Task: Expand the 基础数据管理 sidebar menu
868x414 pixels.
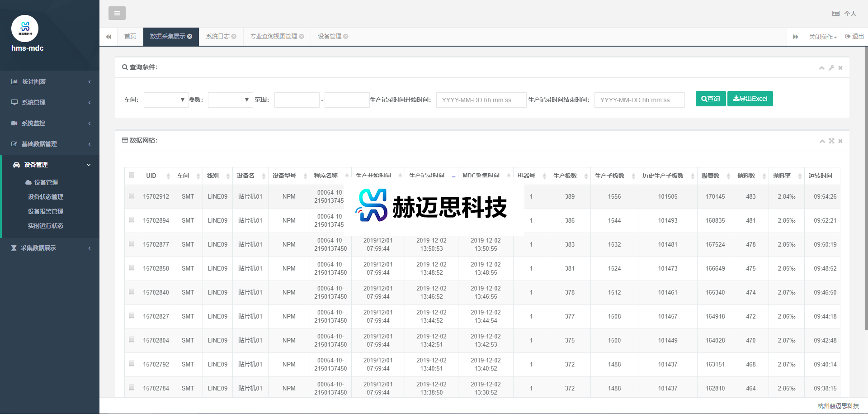Action: 50,144
